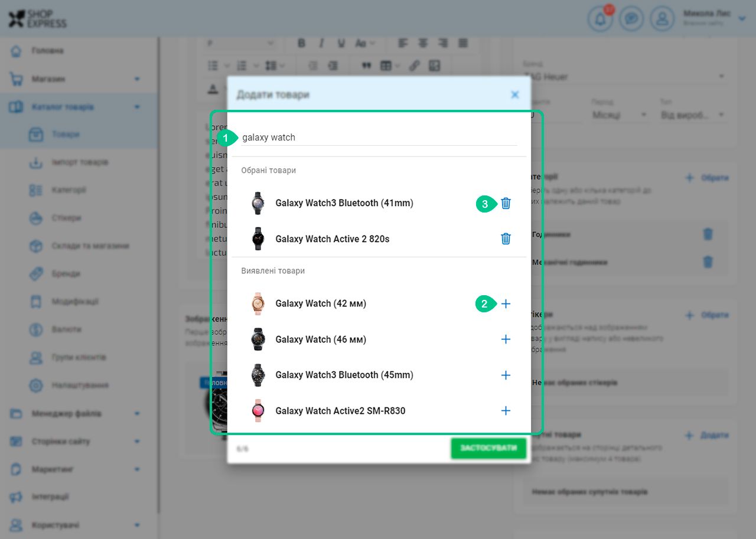756x539 pixels.
Task: Click the Galaxy Watch Active2 SM-R830 thumbnail
Action: coord(258,411)
